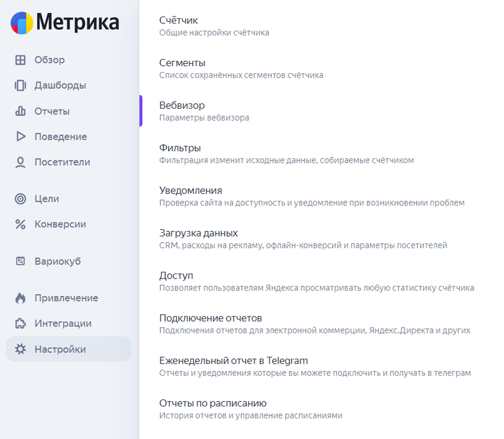Screen dimensions: 504x439
Task: Click the Цели target icon
Action: point(20,198)
